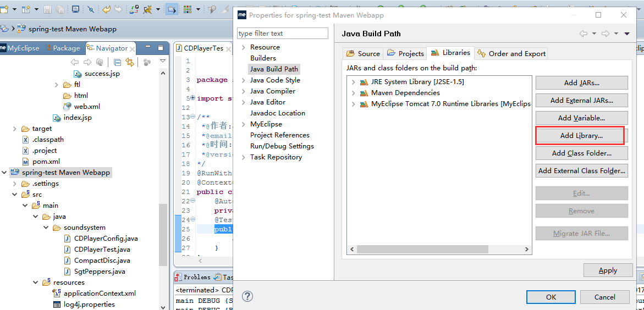Switch to the Order and Export tab

(x=512, y=53)
